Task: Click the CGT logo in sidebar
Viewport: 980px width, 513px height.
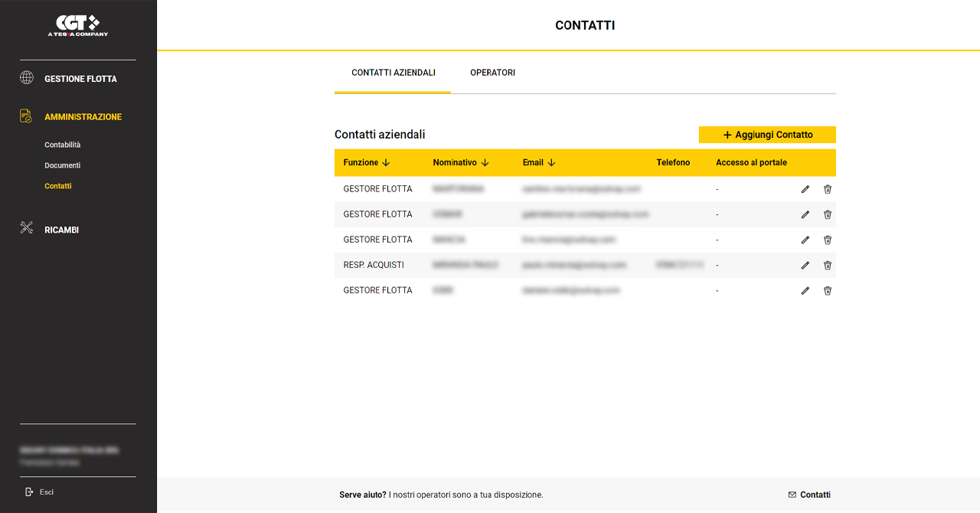Action: tap(78, 25)
